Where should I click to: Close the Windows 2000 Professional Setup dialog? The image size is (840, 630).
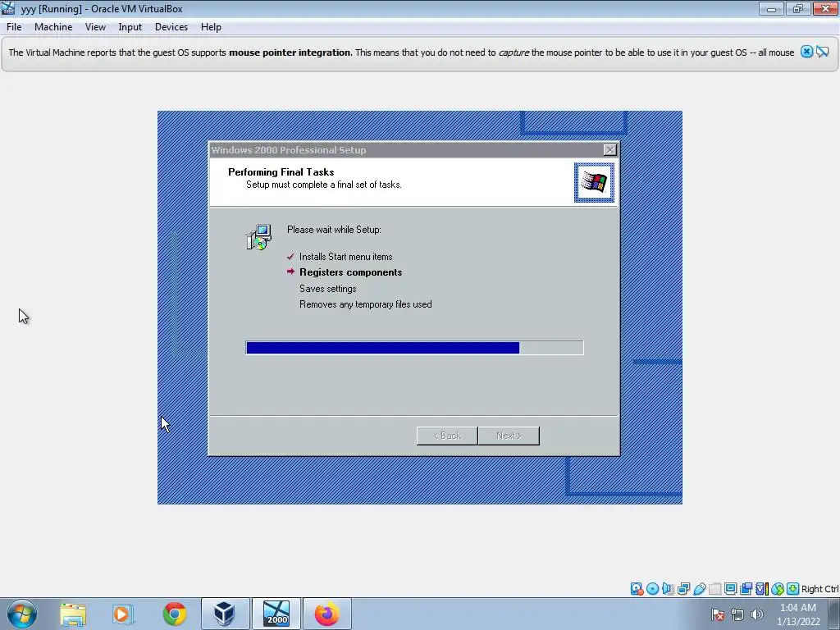(x=609, y=150)
